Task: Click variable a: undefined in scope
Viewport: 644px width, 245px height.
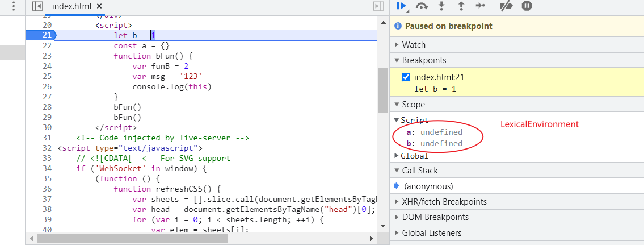Action: coord(435,132)
